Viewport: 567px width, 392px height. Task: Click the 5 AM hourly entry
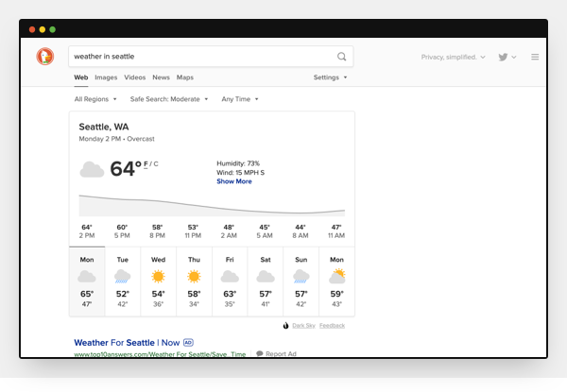[265, 231]
